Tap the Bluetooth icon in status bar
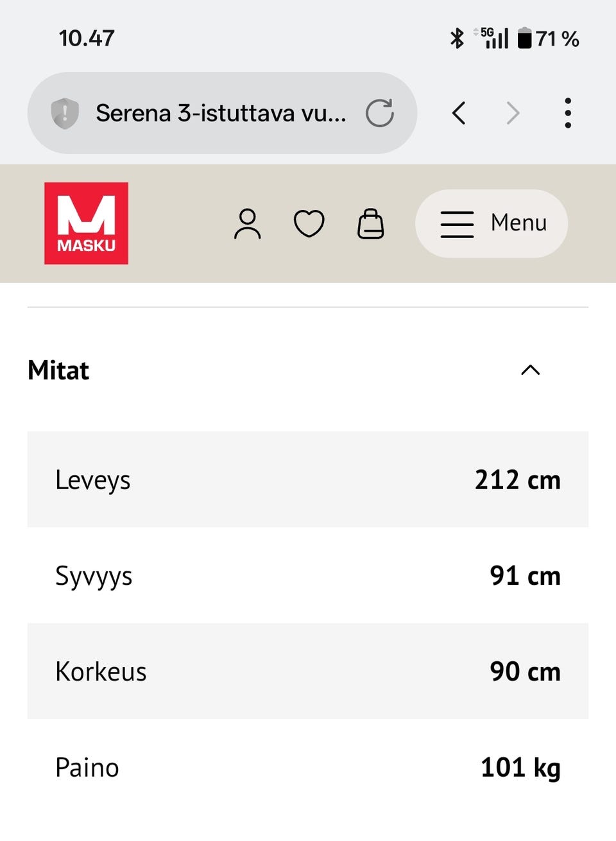The width and height of the screenshot is (616, 841). 458,39
